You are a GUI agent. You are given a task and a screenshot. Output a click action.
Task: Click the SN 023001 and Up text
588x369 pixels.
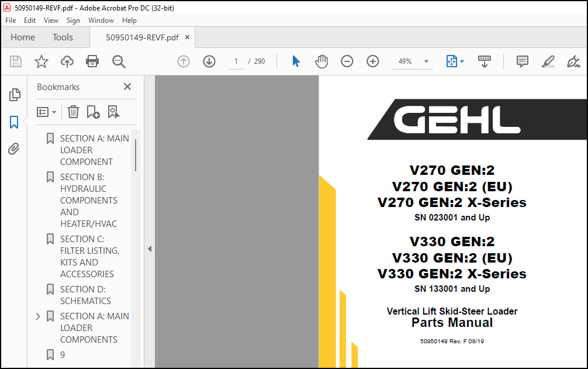coord(452,218)
